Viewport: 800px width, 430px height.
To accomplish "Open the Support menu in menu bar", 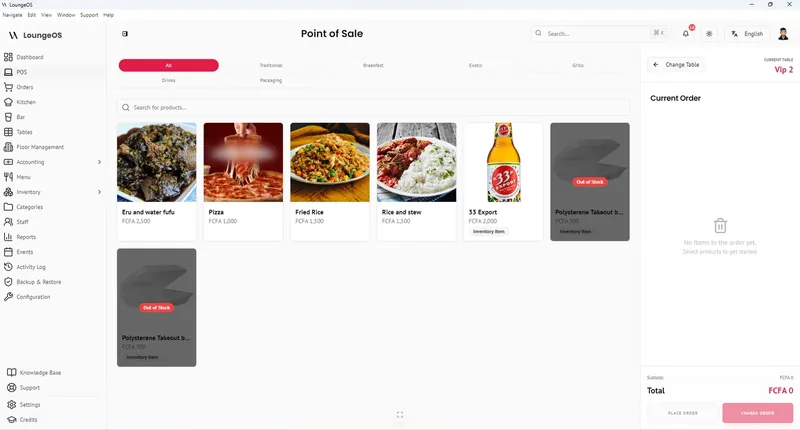I will point(89,15).
